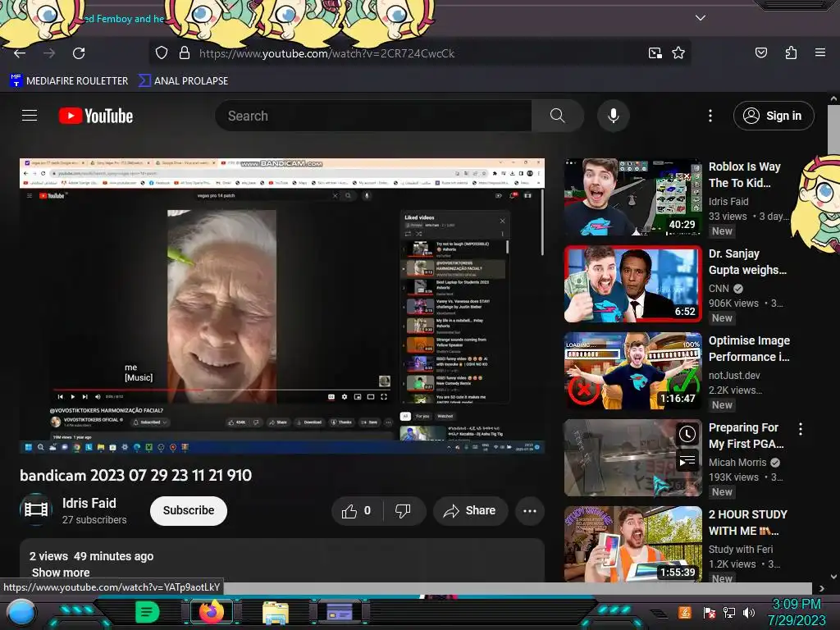This screenshot has width=840, height=630.
Task: Click the horizontal scrollbar right arrow
Action: tap(822, 588)
